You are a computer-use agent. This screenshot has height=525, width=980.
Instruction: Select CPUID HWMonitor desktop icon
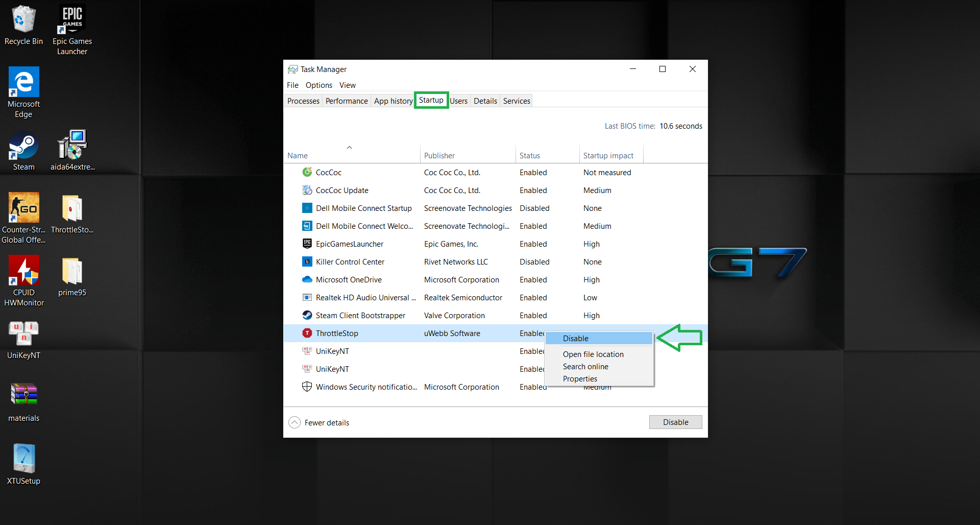pyautogui.click(x=23, y=281)
